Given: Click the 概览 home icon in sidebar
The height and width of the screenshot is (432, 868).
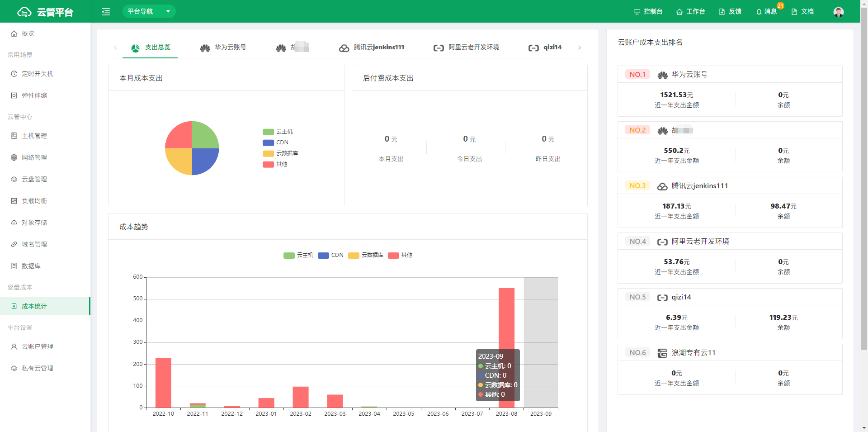Looking at the screenshot, I should (x=14, y=33).
